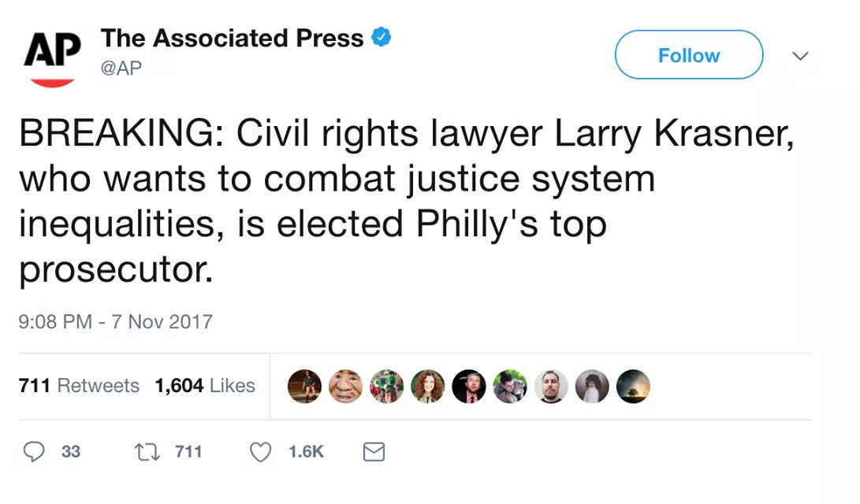Viewport: 860px width, 504px height.
Task: Click the green hat crowd avatar
Action: 387,386
